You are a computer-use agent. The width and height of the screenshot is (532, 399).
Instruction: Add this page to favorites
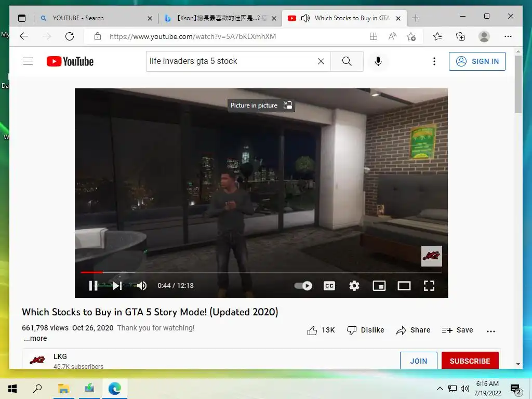click(x=411, y=36)
